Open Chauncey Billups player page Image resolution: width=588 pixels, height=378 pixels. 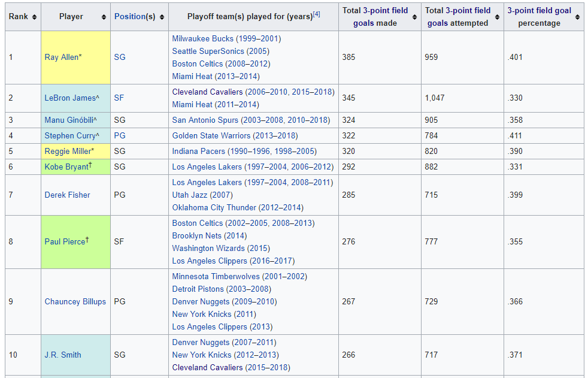pos(75,301)
